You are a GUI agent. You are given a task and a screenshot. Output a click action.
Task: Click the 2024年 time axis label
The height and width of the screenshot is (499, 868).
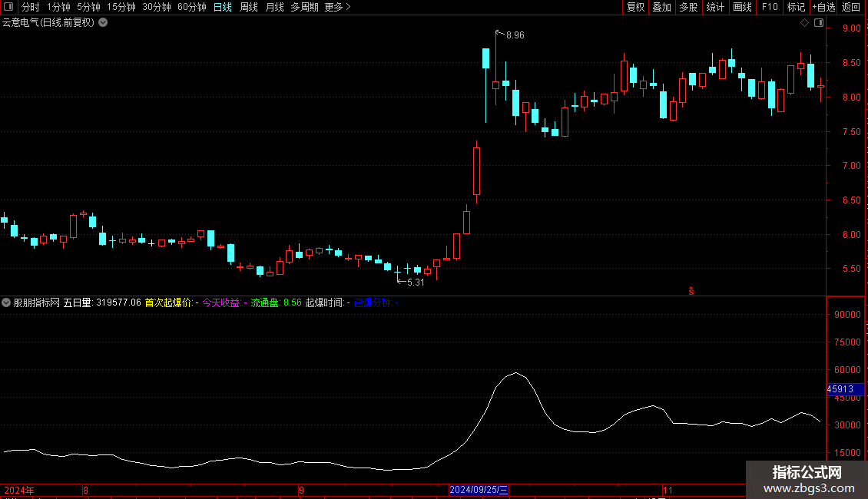(x=19, y=490)
